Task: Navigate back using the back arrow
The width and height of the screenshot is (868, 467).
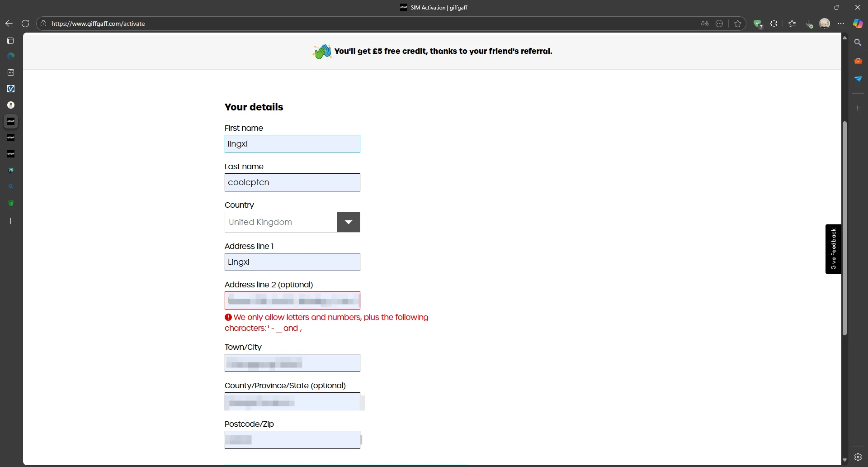Action: [x=9, y=24]
